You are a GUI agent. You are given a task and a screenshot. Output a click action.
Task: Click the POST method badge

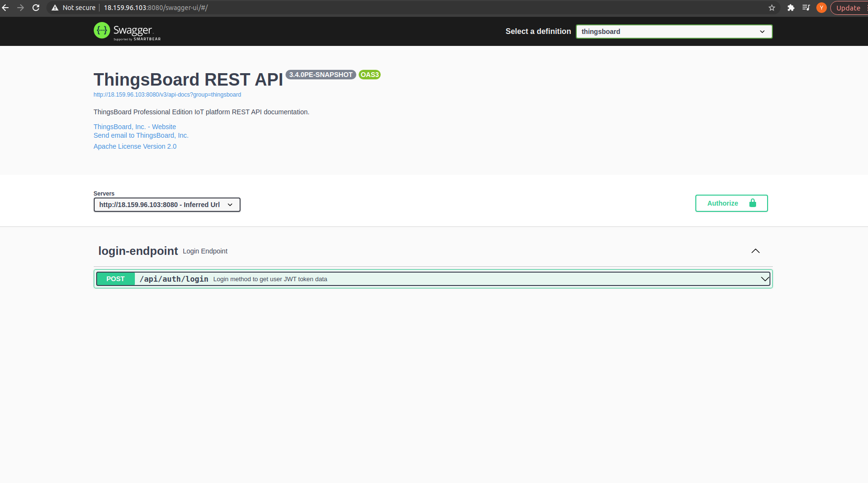(115, 278)
